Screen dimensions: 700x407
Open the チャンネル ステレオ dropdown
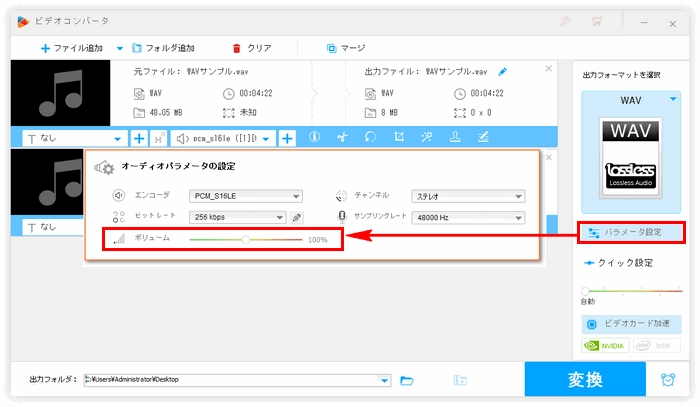(x=519, y=196)
